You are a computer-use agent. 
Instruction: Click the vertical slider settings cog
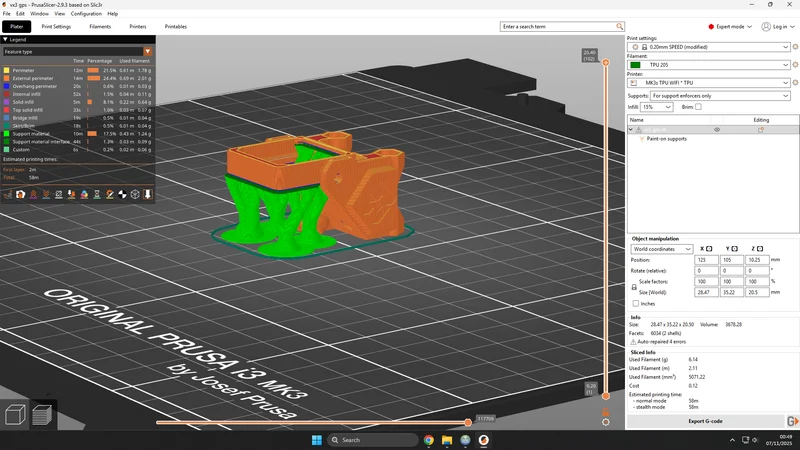[x=606, y=422]
